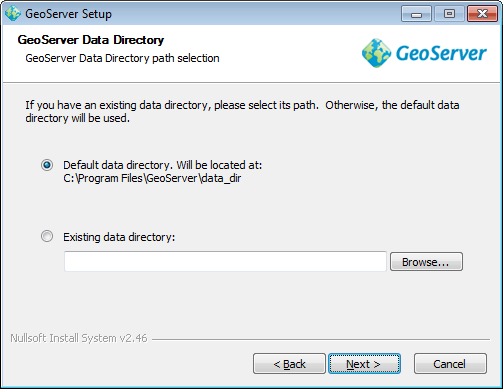Screen dimensions: 503x389
Task: Proceed with the Next > button
Action: pos(364,364)
